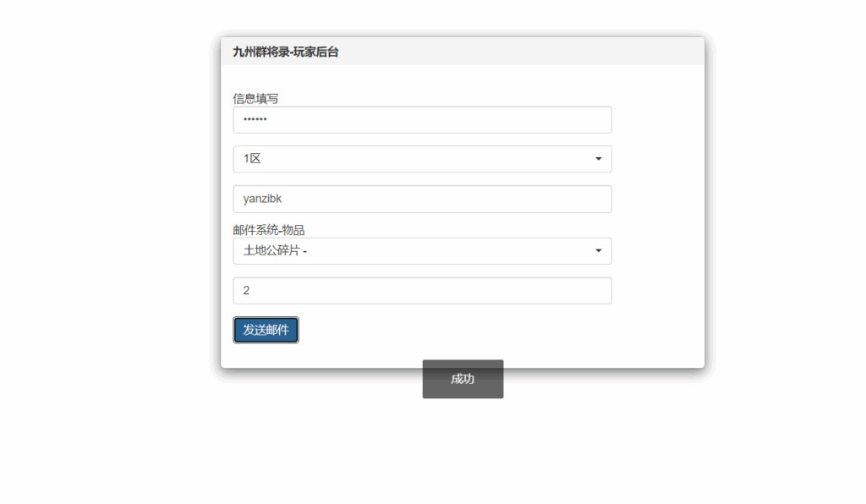Click the dropdown arrow next to 1区

[598, 159]
